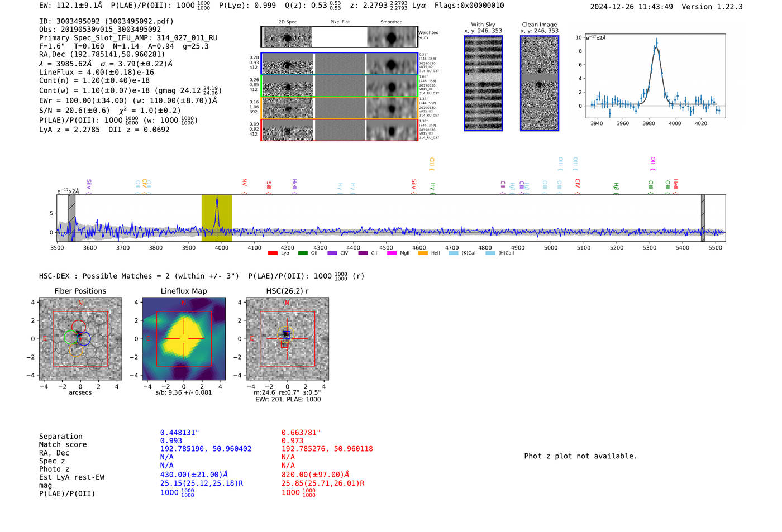This screenshot has height=532, width=782.
Task: Click the blue separation value 0.448131"
Action: click(x=180, y=433)
